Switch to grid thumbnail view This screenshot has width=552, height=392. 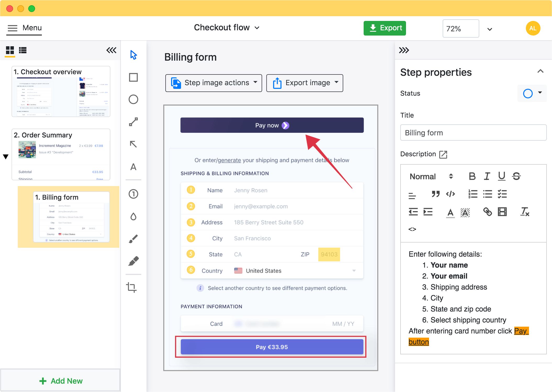click(x=10, y=50)
